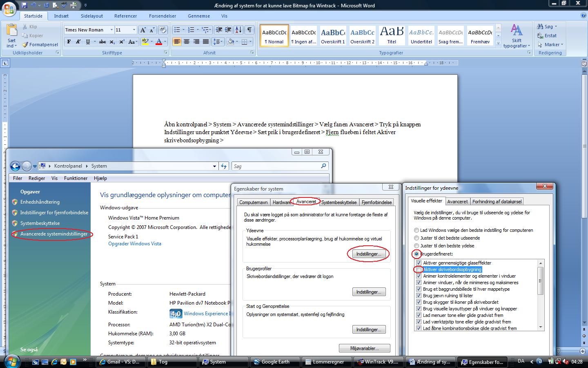588x368 pixels.
Task: Switch to the Sidelayout ribbon tab
Action: [92, 16]
